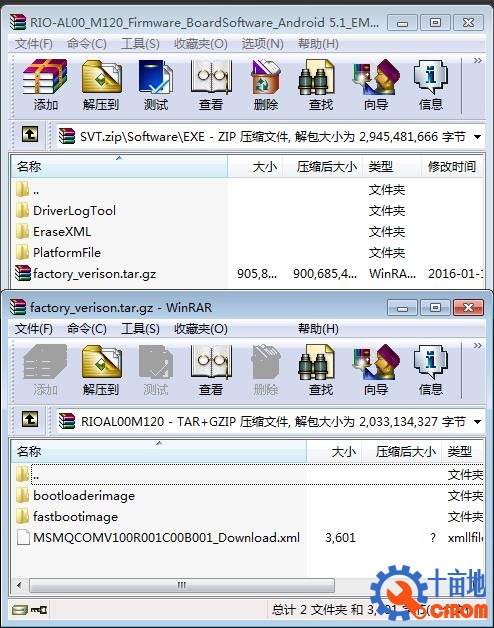Viewport: 494px width, 628px height.
Task: Sort by 修改时间 column in the SVT.zip list
Action: (453, 166)
